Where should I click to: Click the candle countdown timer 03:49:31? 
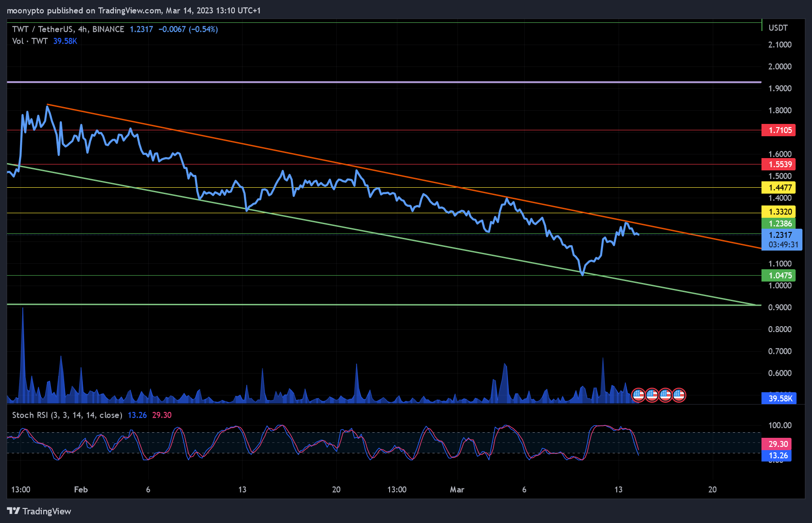pyautogui.click(x=783, y=245)
